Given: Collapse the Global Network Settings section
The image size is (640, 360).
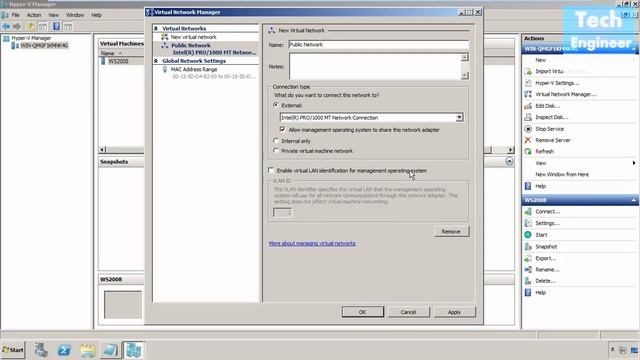Looking at the screenshot, I should [156, 61].
